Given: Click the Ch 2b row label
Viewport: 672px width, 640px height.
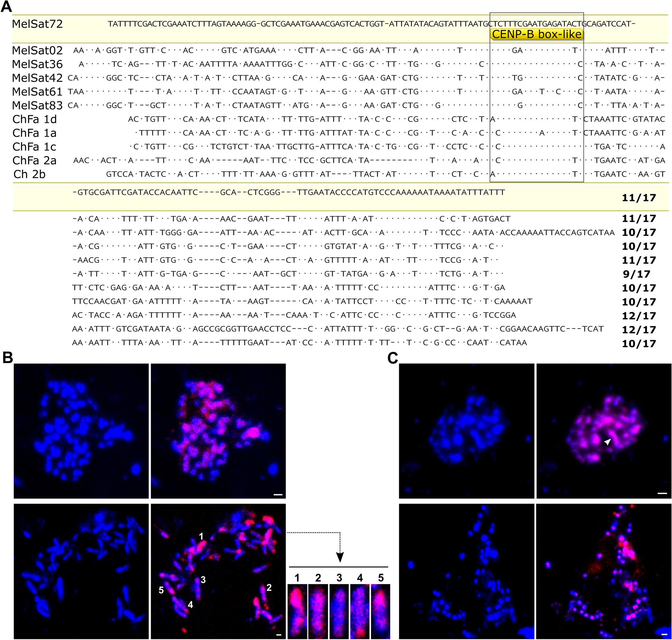Looking at the screenshot, I should (x=29, y=174).
